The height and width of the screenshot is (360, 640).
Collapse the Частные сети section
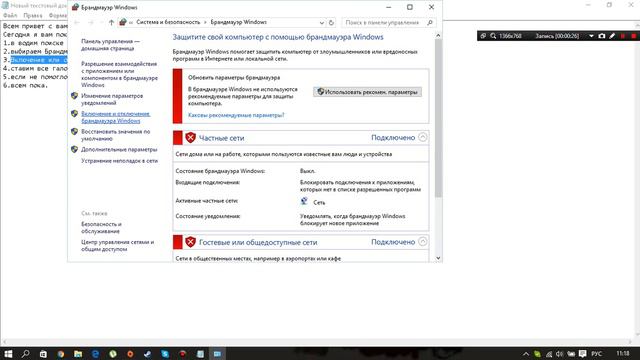point(423,137)
